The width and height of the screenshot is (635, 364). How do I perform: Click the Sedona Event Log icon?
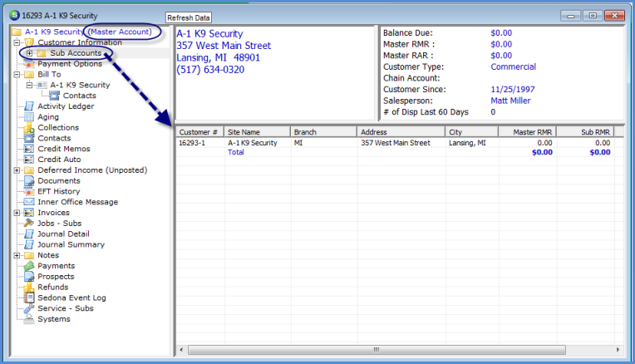click(29, 298)
